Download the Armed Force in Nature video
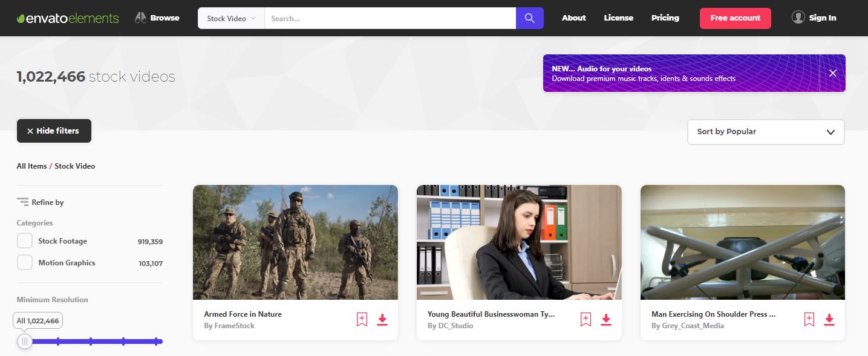Screen dimensions: 868x356 (x=382, y=320)
